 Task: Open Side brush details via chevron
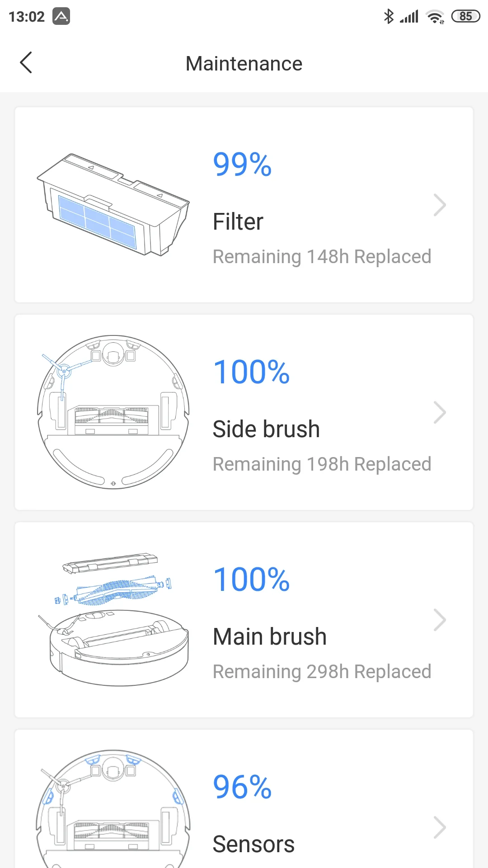tap(440, 412)
